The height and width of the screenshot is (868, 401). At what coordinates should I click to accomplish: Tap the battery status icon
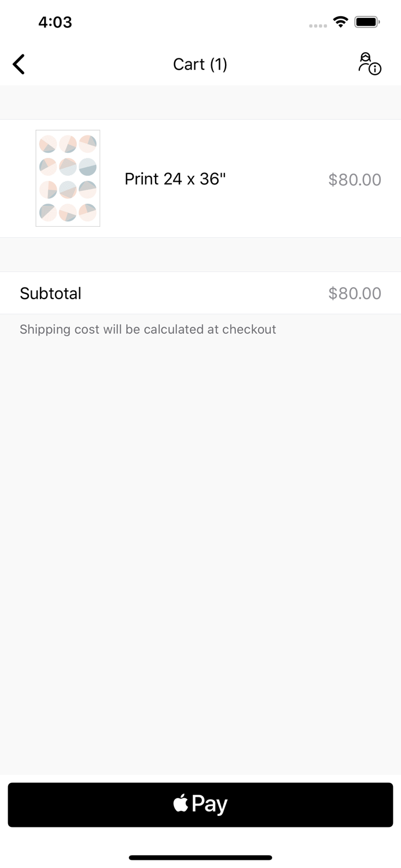(367, 22)
